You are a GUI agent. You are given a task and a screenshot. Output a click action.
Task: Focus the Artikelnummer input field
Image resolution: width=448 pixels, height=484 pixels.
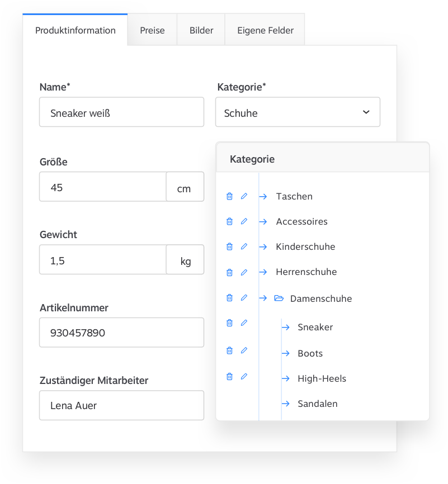coord(121,333)
